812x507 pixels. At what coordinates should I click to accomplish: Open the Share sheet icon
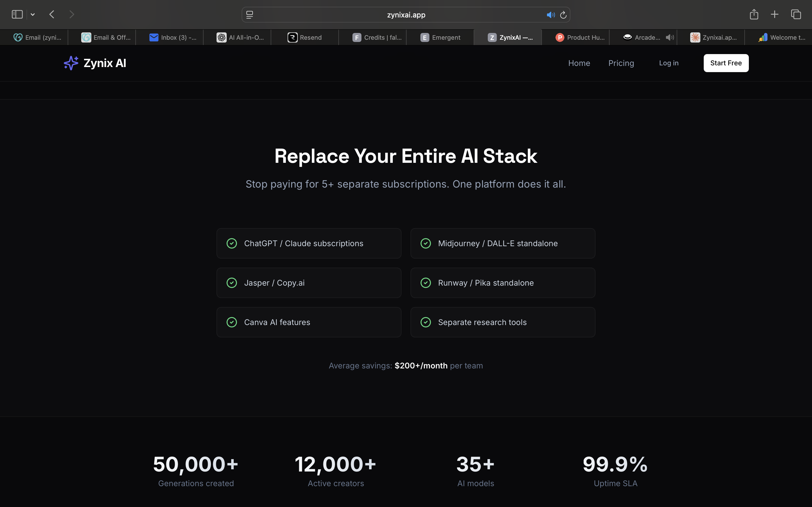(754, 14)
